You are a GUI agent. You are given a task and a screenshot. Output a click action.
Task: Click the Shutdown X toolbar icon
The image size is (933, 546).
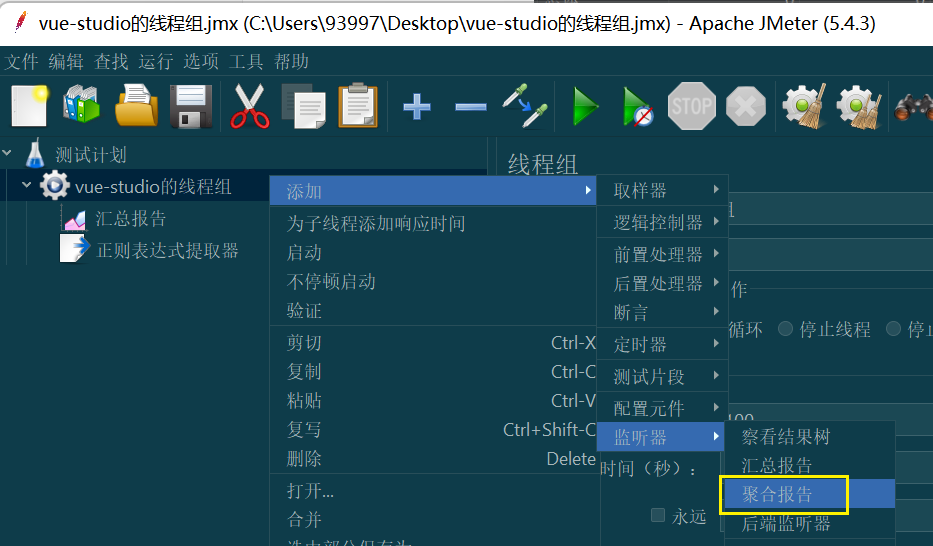[x=746, y=106]
